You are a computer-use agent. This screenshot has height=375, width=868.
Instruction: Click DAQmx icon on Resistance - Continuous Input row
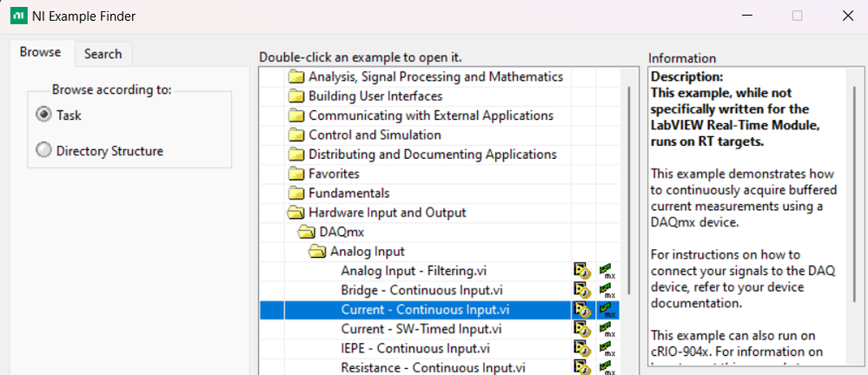(x=607, y=368)
